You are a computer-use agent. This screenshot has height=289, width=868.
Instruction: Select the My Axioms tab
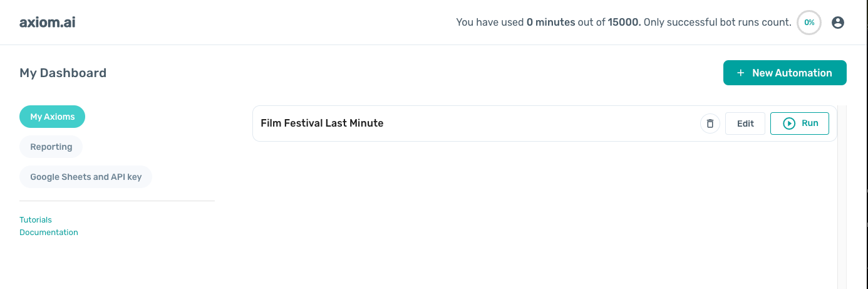pyautogui.click(x=53, y=117)
